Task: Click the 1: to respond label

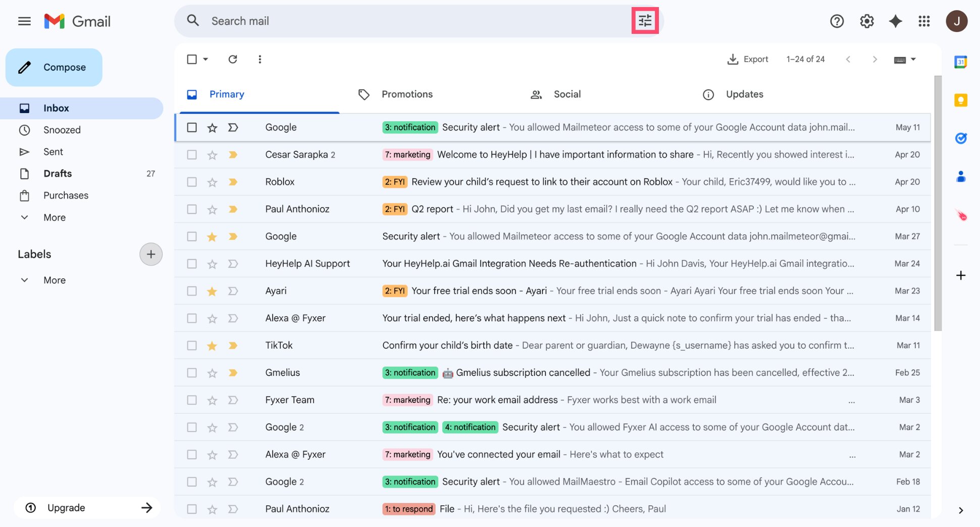Action: [409, 509]
